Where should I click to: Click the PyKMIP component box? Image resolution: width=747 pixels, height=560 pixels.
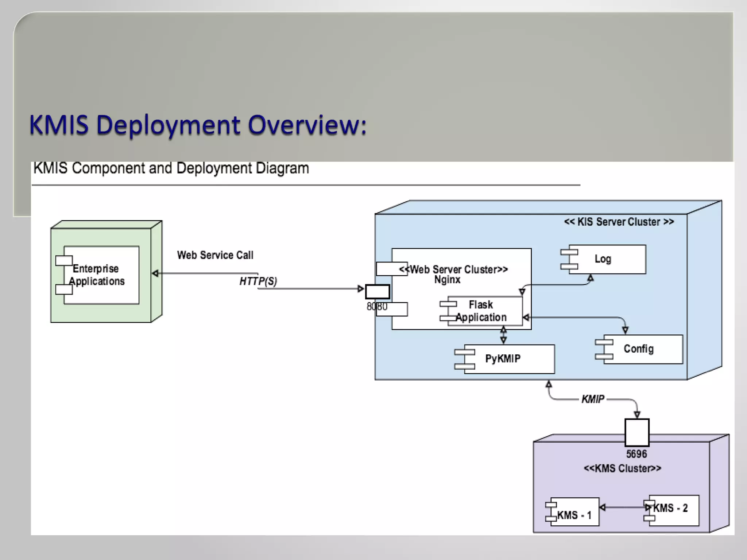pyautogui.click(x=509, y=359)
